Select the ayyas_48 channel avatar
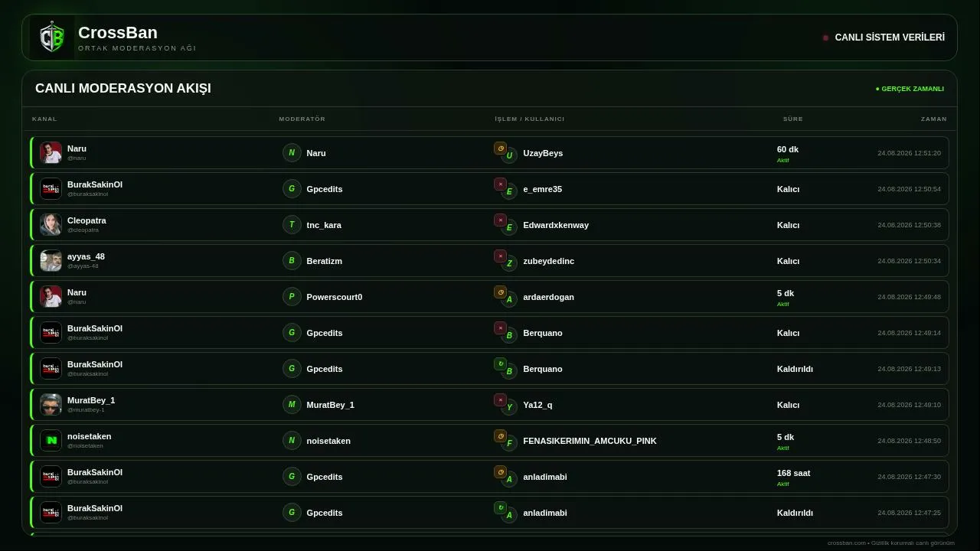Screen dimensions: 980x551 pyautogui.click(x=51, y=260)
